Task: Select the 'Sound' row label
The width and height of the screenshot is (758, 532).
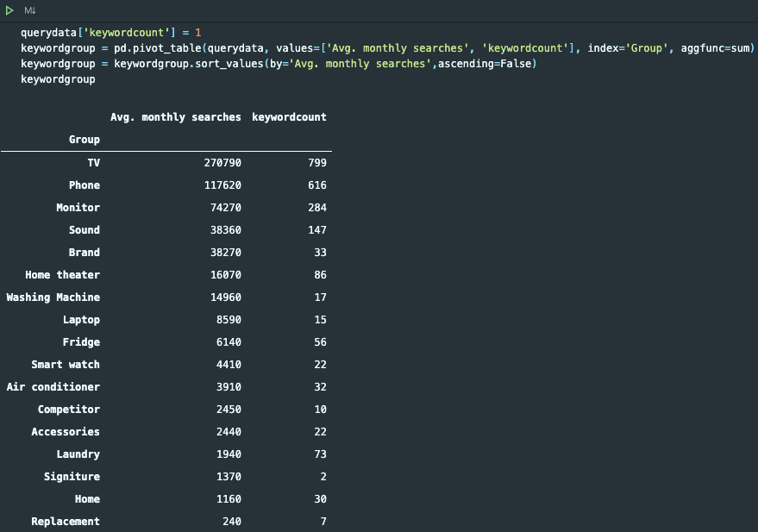Action: pos(85,230)
